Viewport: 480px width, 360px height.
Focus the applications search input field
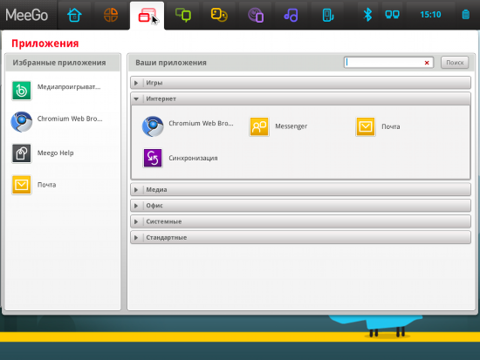coord(384,62)
